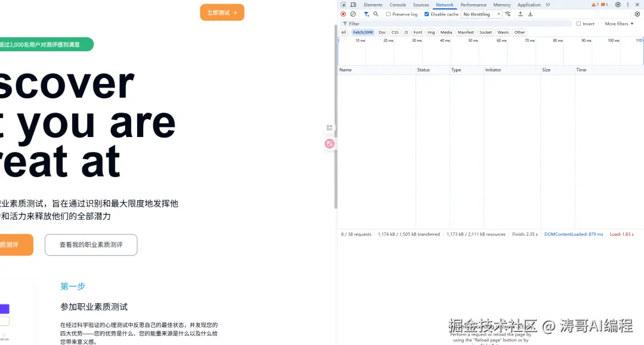
Task: Enable Preserve log
Action: click(388, 14)
